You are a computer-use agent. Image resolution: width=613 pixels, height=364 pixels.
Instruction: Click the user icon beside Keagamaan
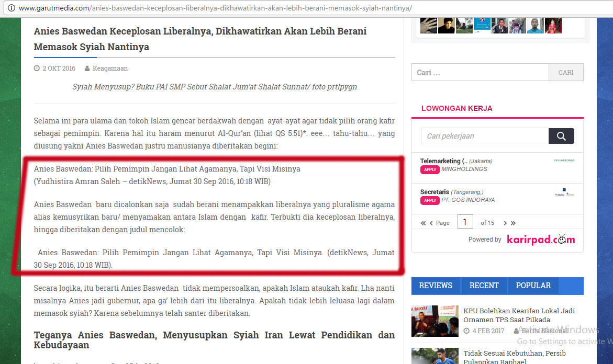coord(87,69)
